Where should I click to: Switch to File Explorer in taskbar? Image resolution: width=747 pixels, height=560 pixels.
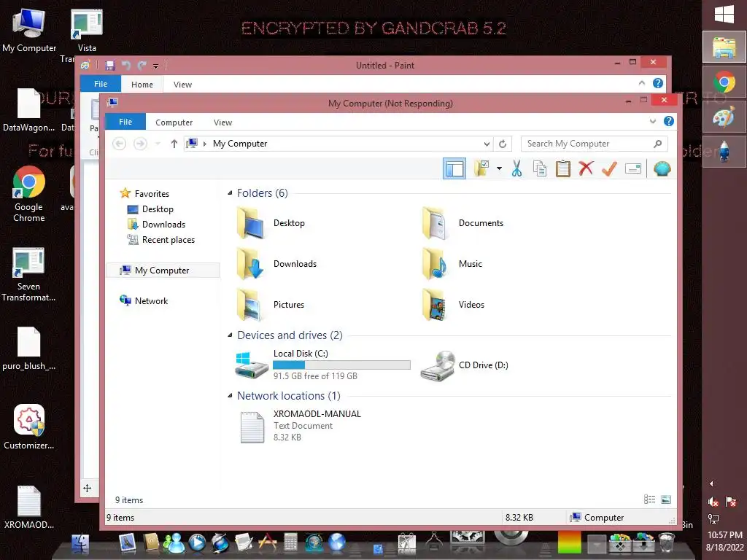click(x=724, y=47)
